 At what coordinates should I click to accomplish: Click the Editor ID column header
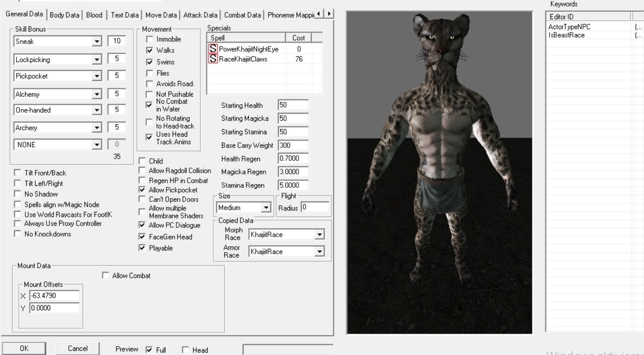pyautogui.click(x=589, y=16)
